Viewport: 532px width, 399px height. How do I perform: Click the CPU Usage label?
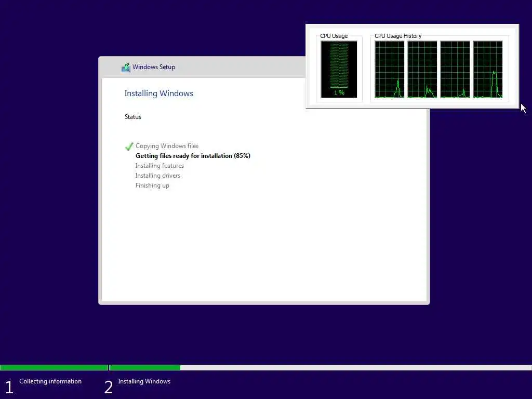pyautogui.click(x=334, y=36)
